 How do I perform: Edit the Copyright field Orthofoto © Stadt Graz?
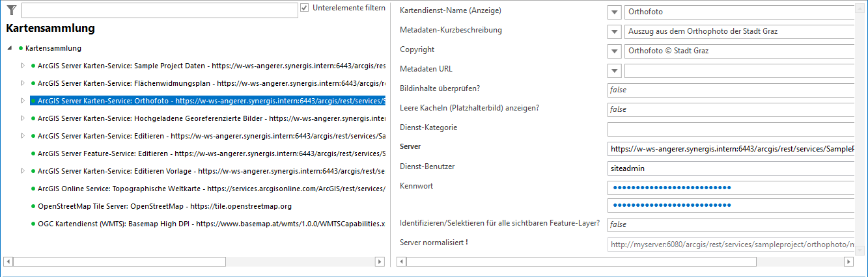pos(739,51)
